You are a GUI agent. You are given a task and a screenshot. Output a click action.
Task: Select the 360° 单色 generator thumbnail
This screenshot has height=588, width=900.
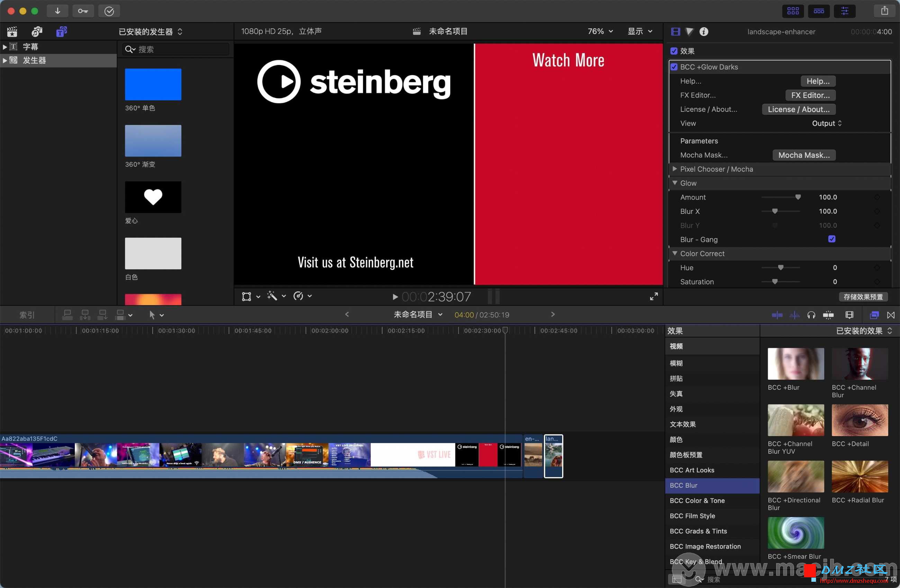pos(153,84)
